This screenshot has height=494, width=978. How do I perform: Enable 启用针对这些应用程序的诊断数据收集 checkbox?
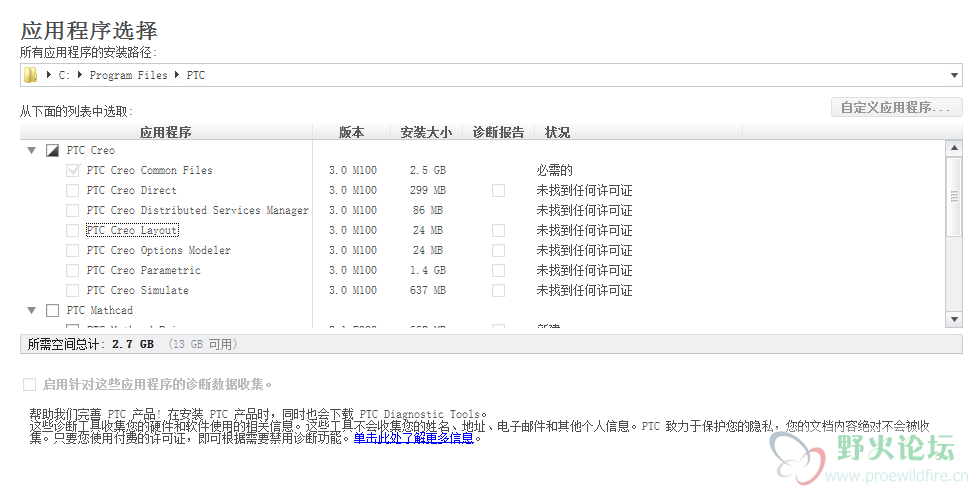click(29, 384)
